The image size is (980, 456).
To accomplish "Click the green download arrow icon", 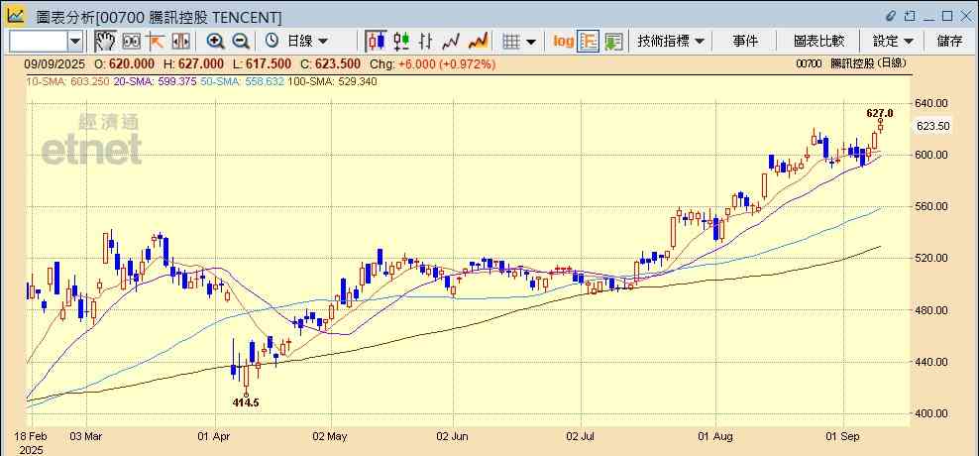I will pos(613,42).
